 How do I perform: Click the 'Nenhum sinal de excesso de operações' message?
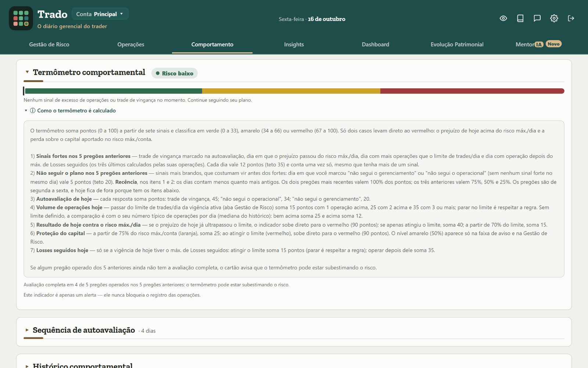pos(138,100)
